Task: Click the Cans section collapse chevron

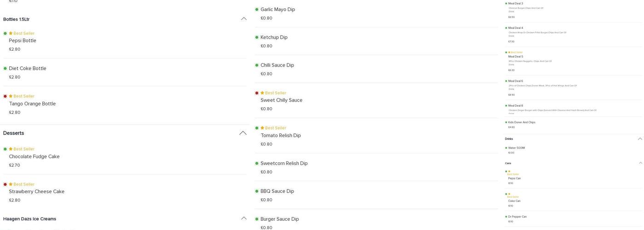Action: 640,163
